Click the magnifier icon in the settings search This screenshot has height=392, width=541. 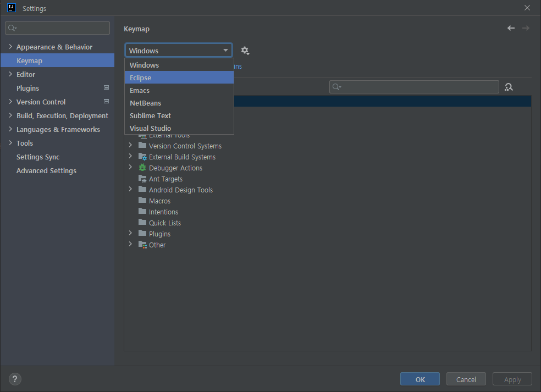(12, 28)
